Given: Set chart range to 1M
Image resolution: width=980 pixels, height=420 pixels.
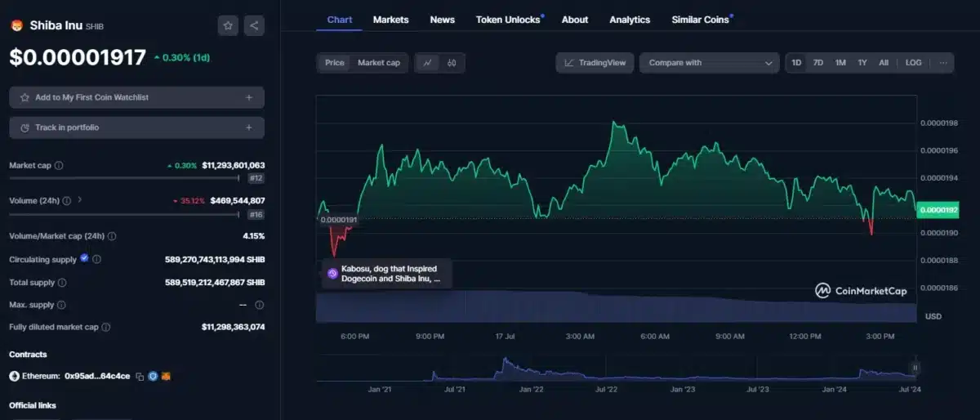Looking at the screenshot, I should pyautogui.click(x=840, y=63).
